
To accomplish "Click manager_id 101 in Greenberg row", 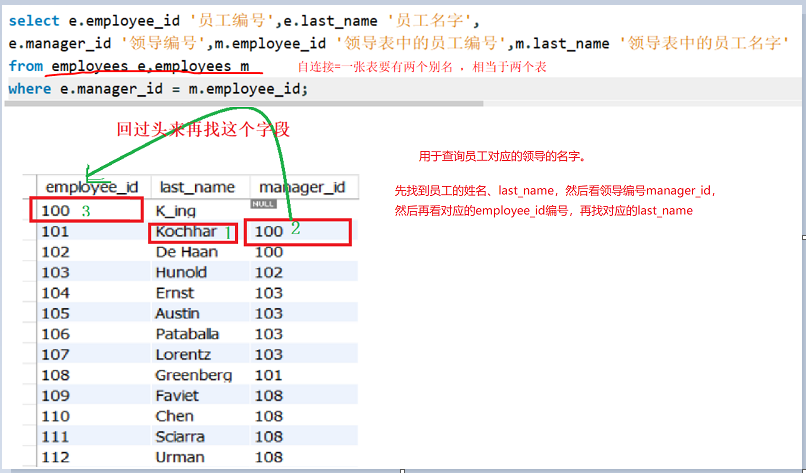I will [304, 375].
